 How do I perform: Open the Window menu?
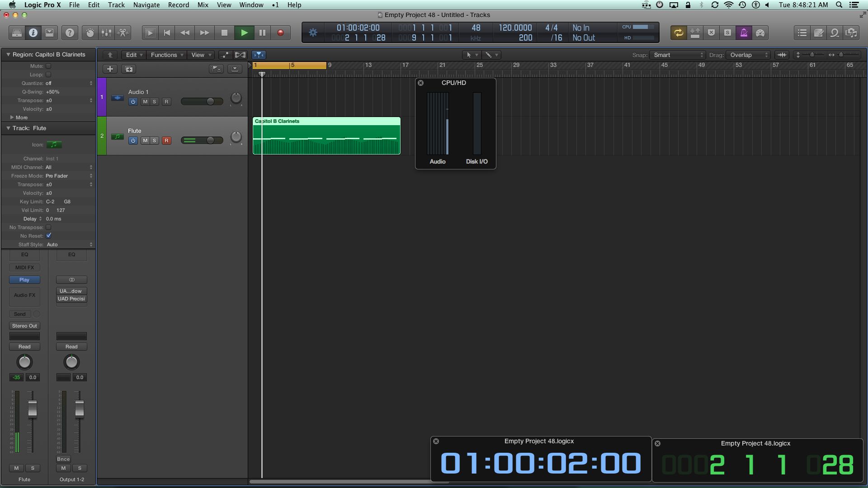pyautogui.click(x=251, y=5)
